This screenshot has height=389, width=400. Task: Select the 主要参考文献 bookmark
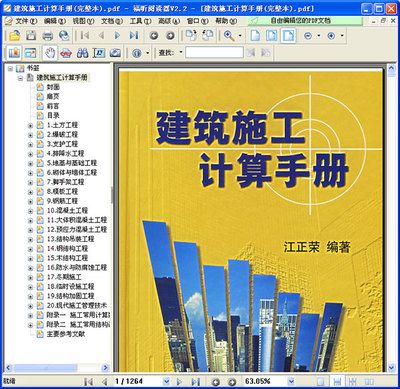tap(66, 334)
